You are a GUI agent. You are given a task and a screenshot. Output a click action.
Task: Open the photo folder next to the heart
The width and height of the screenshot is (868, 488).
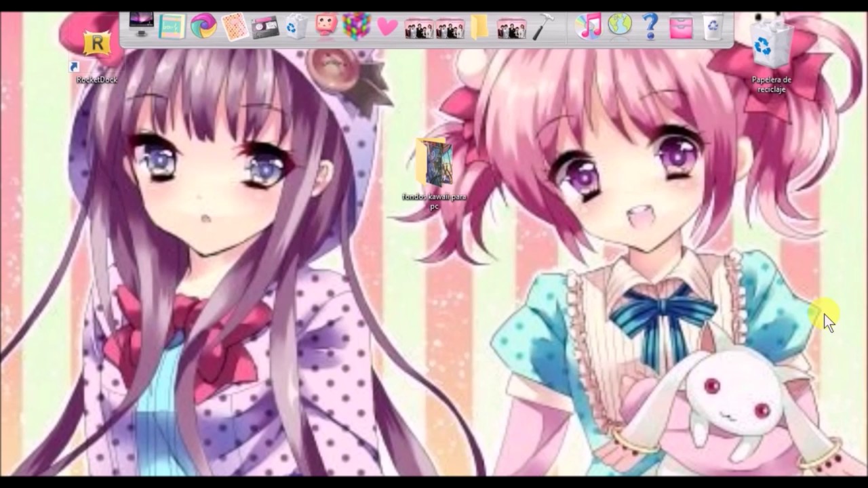click(418, 29)
